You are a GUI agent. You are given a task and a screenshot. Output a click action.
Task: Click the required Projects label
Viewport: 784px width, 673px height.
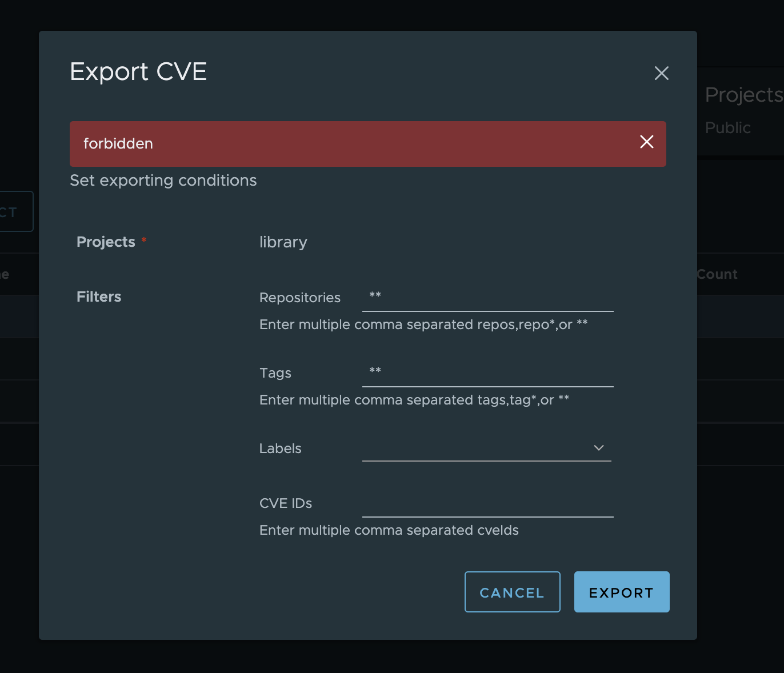(106, 242)
